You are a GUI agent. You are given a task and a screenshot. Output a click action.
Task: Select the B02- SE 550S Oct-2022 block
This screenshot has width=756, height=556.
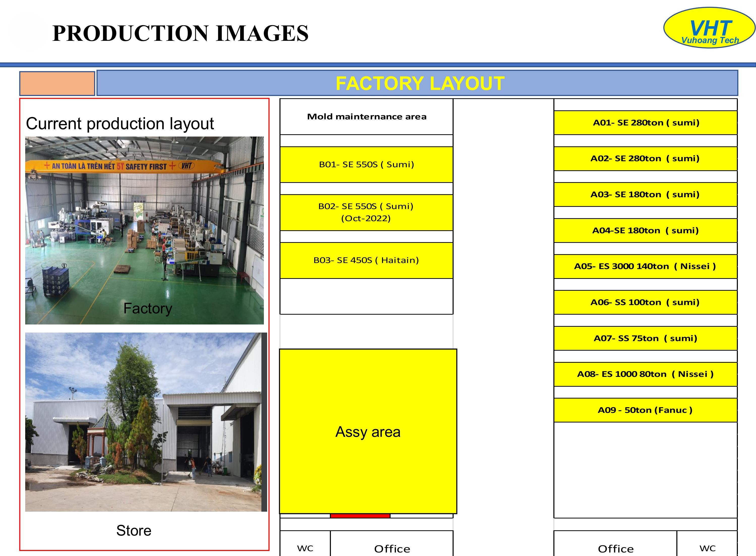[366, 212]
